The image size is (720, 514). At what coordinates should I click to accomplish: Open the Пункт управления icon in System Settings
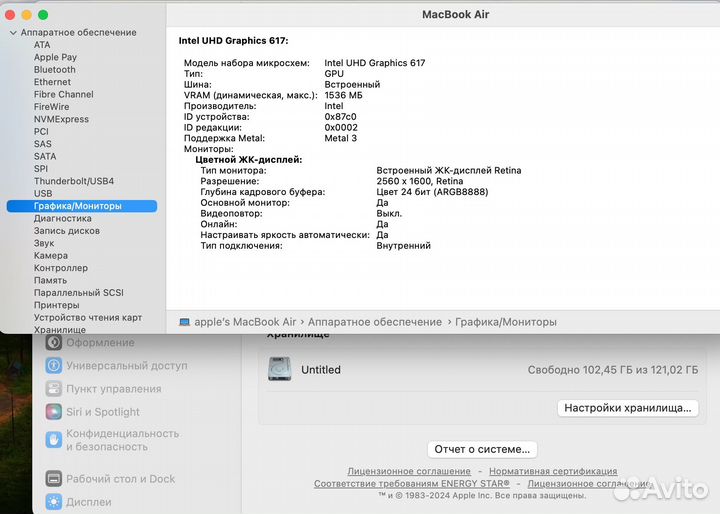click(x=54, y=389)
